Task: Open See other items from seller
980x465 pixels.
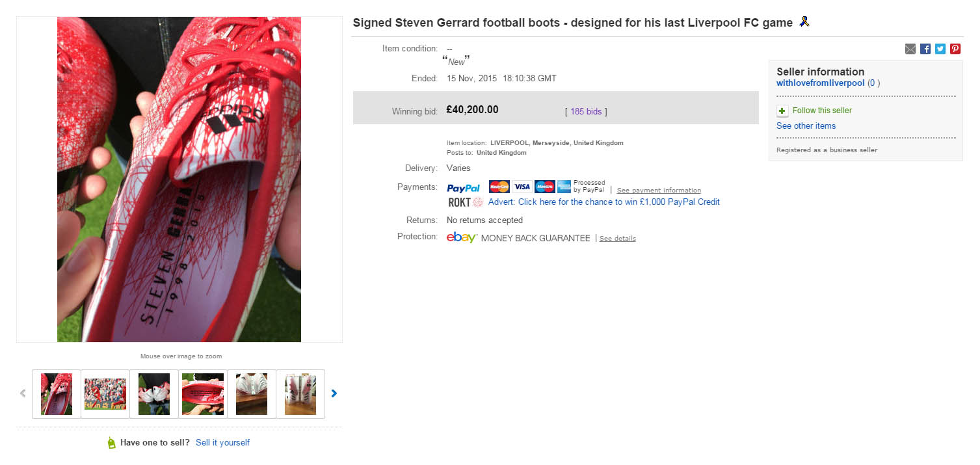Action: [806, 126]
